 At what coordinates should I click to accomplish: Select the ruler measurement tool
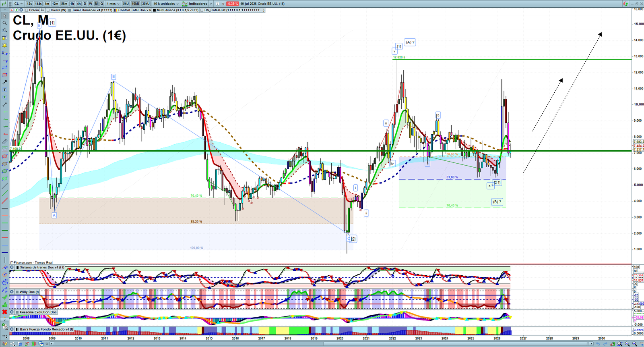[x=4, y=141]
